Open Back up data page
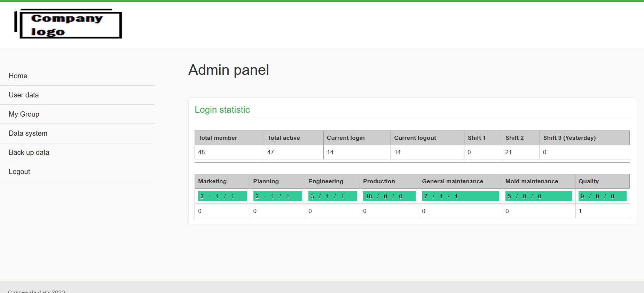644x293 pixels. pos(29,152)
